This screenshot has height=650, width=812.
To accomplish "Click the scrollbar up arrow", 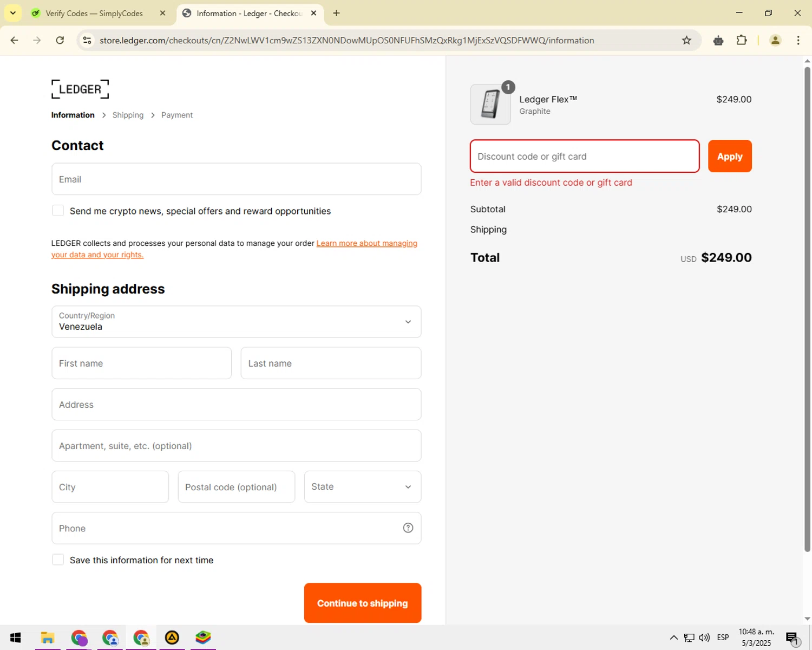I will pyautogui.click(x=807, y=61).
